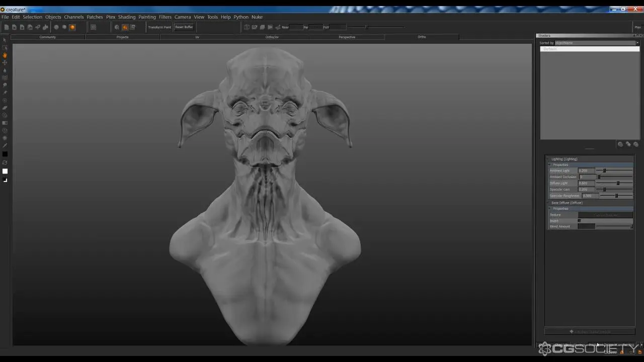Click the Ambient Light value field

tap(586, 170)
